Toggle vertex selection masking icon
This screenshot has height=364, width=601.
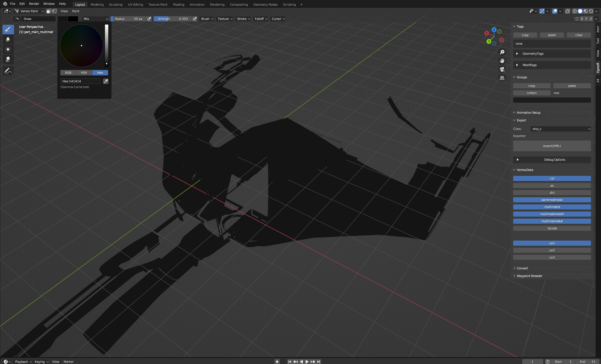coord(54,11)
